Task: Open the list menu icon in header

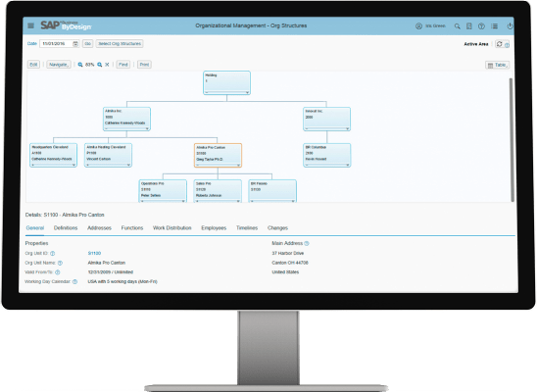Action: pos(494,26)
